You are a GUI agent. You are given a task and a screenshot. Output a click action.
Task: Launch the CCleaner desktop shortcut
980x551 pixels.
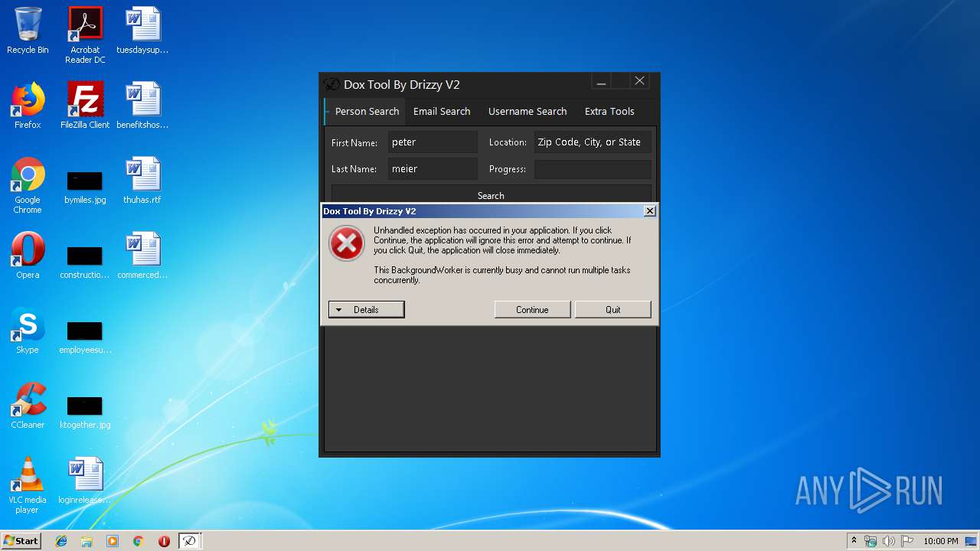pyautogui.click(x=28, y=406)
